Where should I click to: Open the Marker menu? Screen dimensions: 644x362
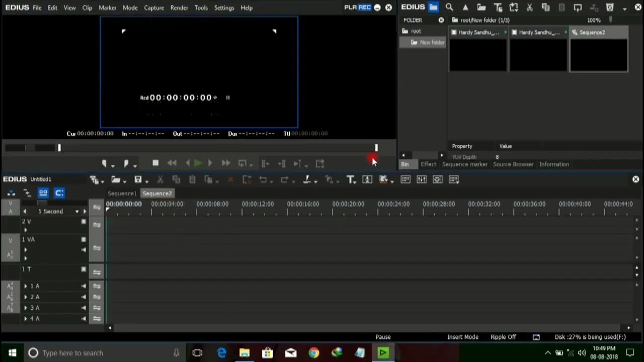[x=107, y=8]
